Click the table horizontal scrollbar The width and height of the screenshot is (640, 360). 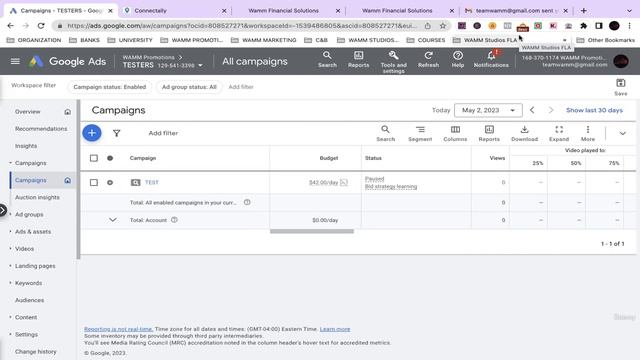click(x=312, y=231)
